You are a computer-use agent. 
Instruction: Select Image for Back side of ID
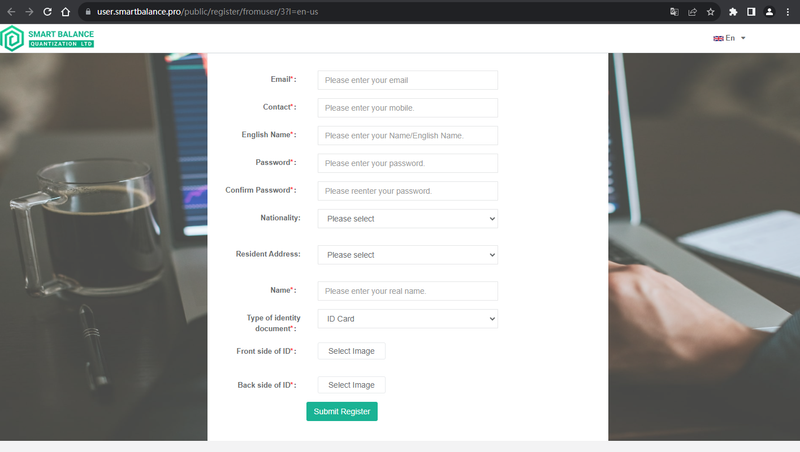pyautogui.click(x=352, y=385)
